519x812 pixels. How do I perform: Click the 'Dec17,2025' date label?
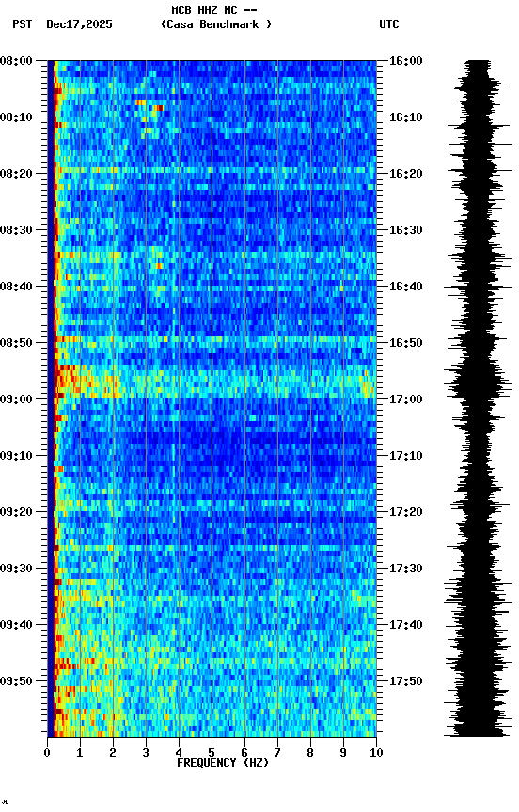pyautogui.click(x=79, y=24)
